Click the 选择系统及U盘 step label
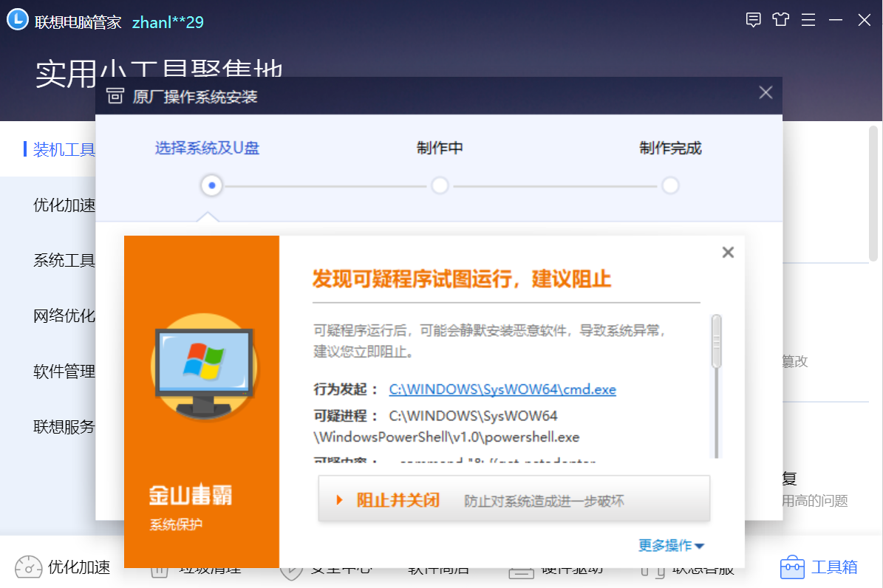This screenshot has width=883, height=588. coord(207,148)
